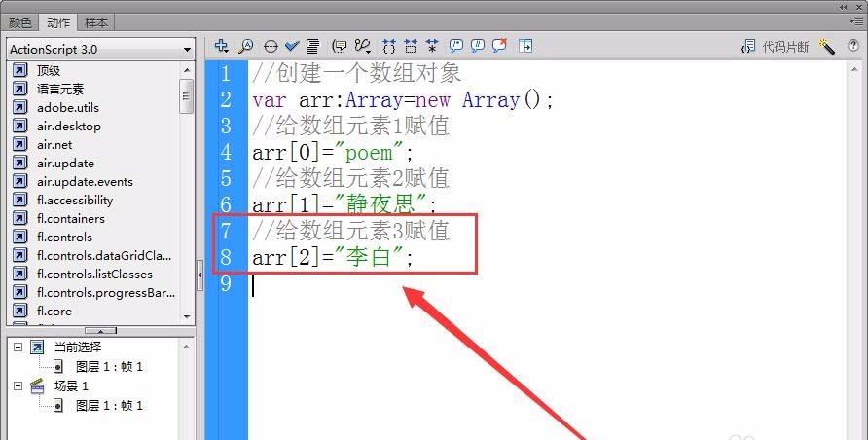Click the code editor scrollbar up arrow
This screenshot has height=440, width=868.
854,69
